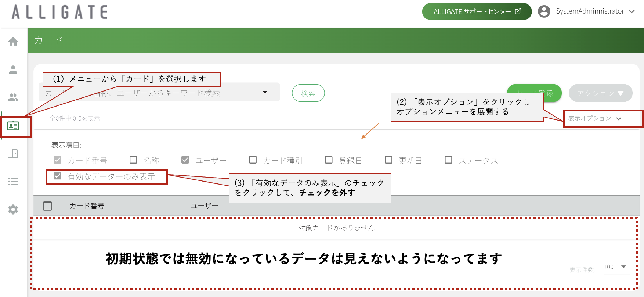This screenshot has height=297, width=644.
Task: Click the account avatar icon
Action: 544,11
